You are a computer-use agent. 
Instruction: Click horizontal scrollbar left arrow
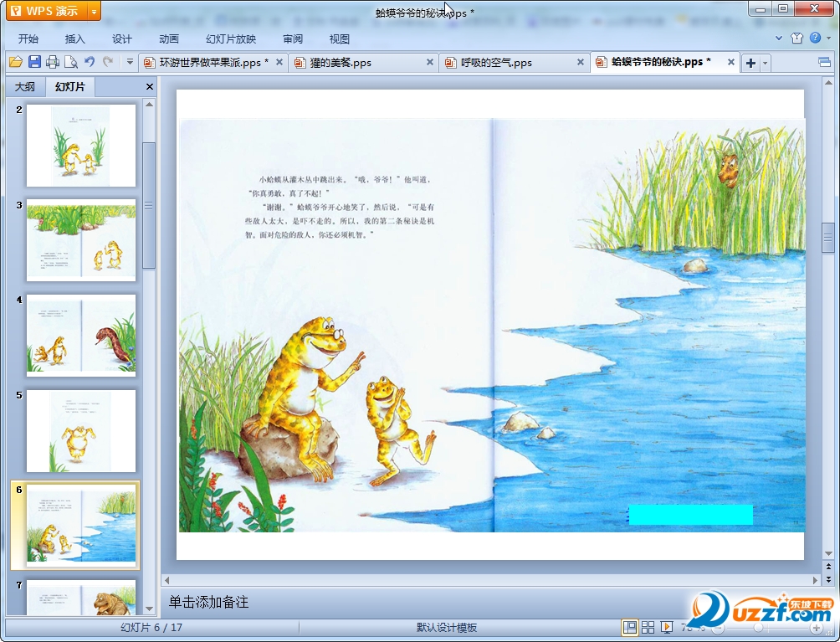tap(167, 580)
